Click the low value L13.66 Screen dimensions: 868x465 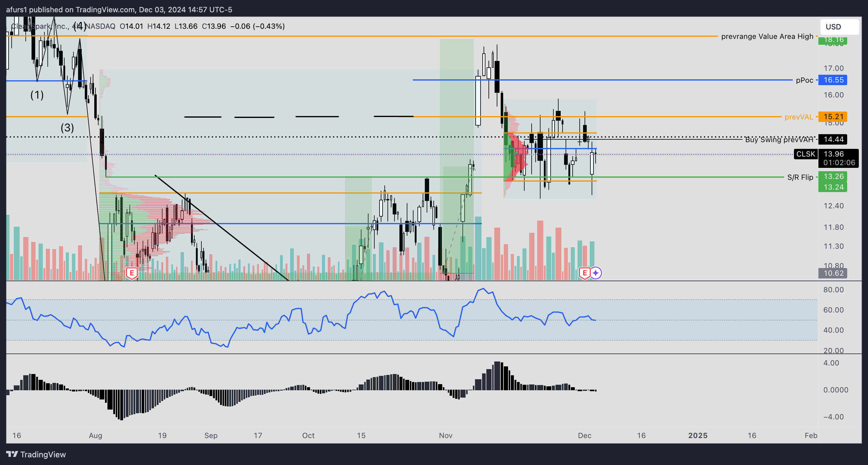click(186, 26)
